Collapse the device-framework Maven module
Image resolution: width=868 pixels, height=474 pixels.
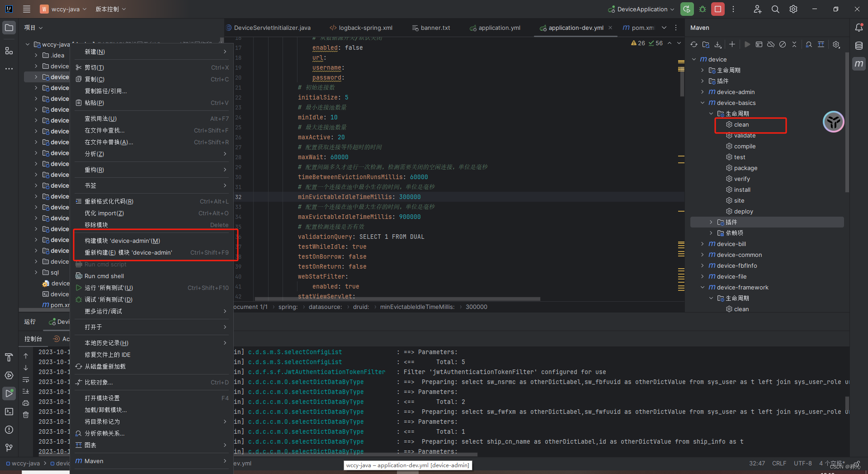703,287
